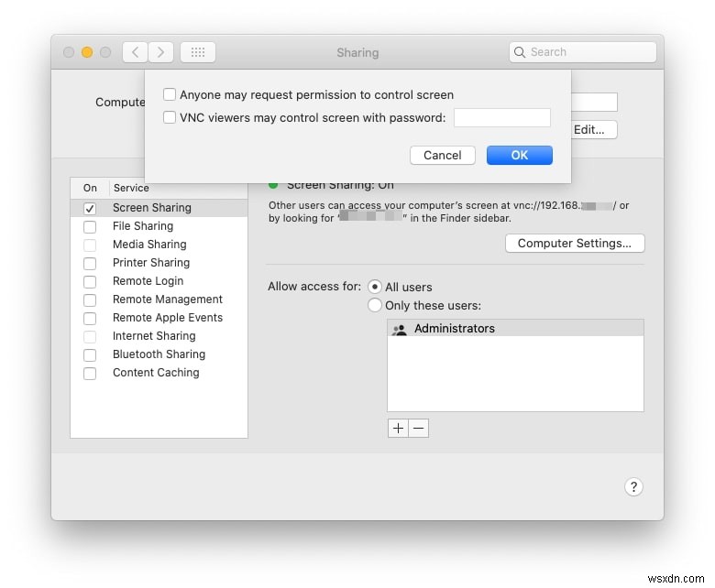Select the Media Sharing service row
The height and width of the screenshot is (588, 715).
pyautogui.click(x=159, y=245)
